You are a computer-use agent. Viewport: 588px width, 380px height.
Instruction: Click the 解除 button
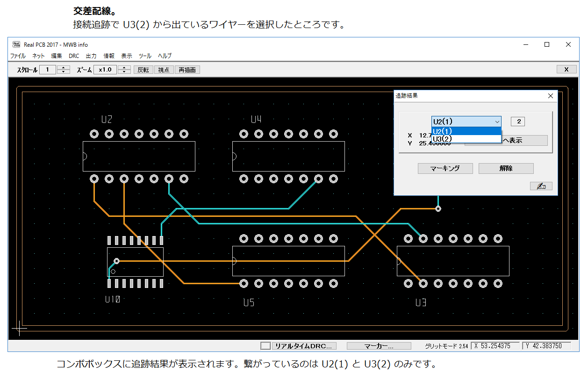pos(506,168)
